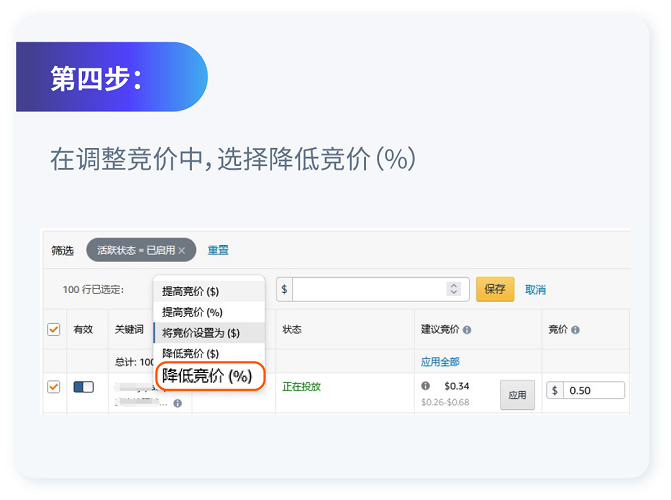
Task: Click the 100 行已选定 label
Action: point(93,290)
